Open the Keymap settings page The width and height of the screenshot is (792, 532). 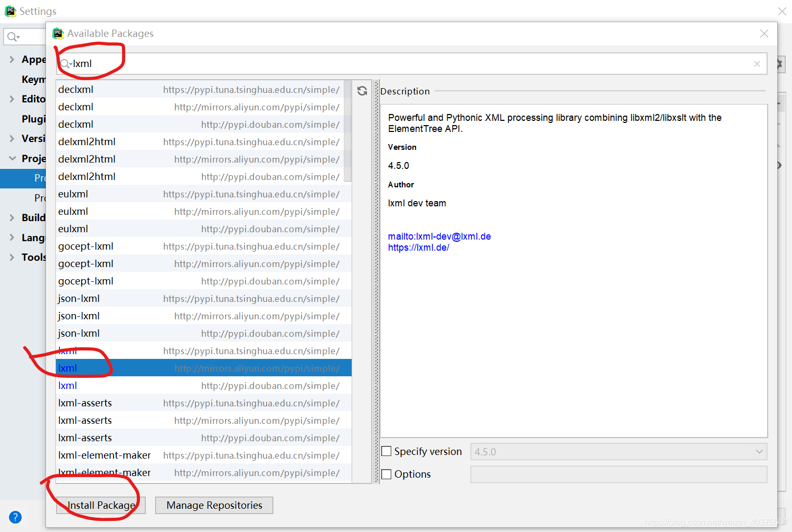(34, 79)
